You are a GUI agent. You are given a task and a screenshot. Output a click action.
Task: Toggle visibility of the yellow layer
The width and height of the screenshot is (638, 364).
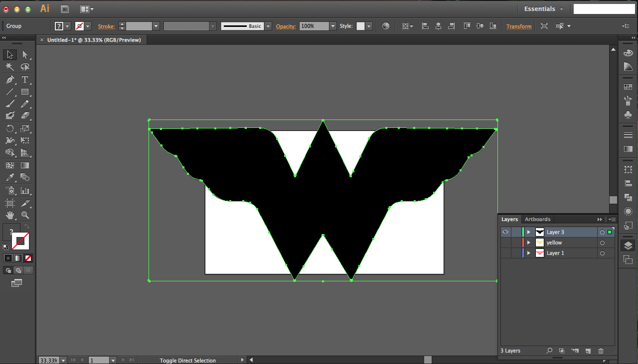[x=505, y=243]
